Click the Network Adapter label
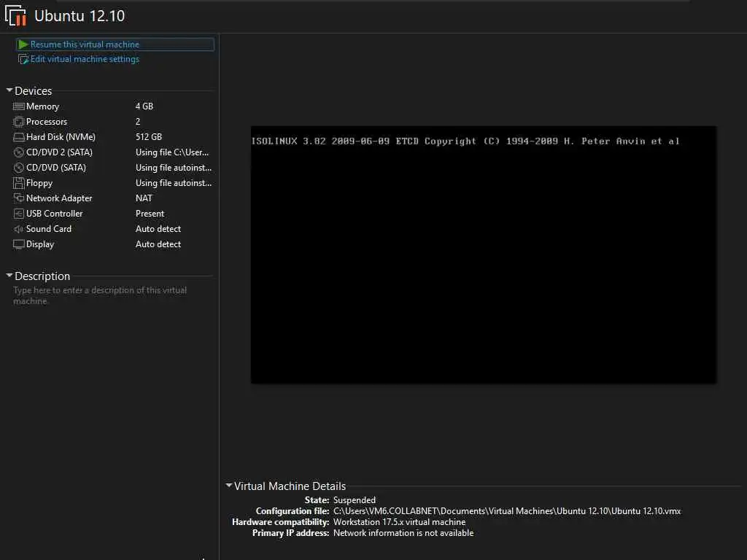 tap(59, 198)
